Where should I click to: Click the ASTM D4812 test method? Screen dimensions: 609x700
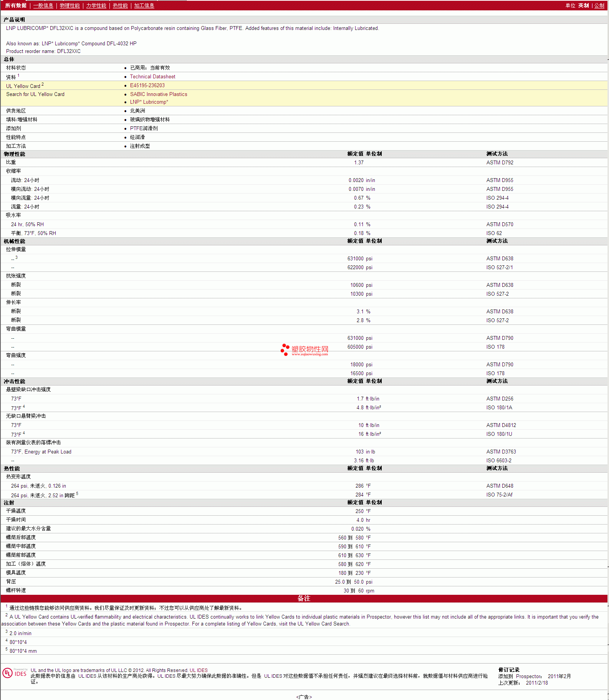[501, 425]
